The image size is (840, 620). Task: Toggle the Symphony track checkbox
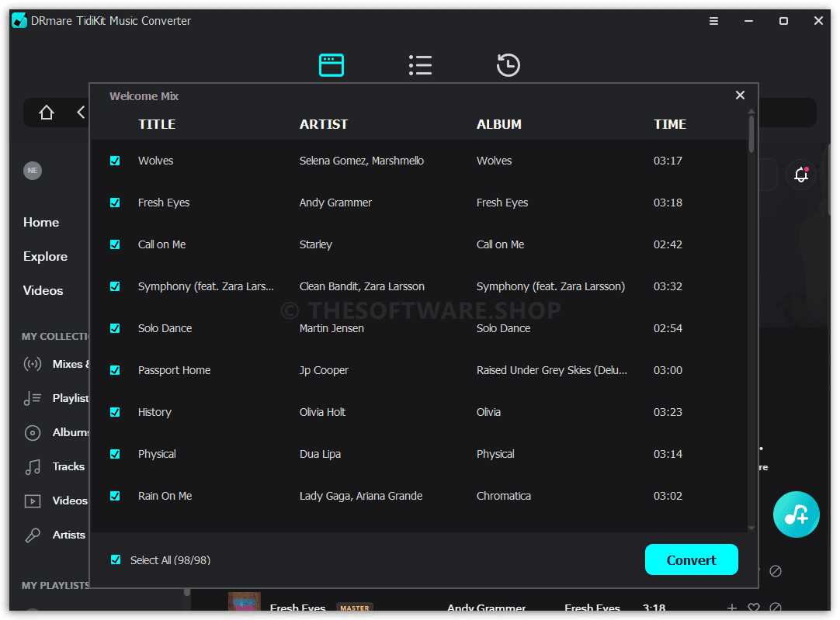coord(115,286)
